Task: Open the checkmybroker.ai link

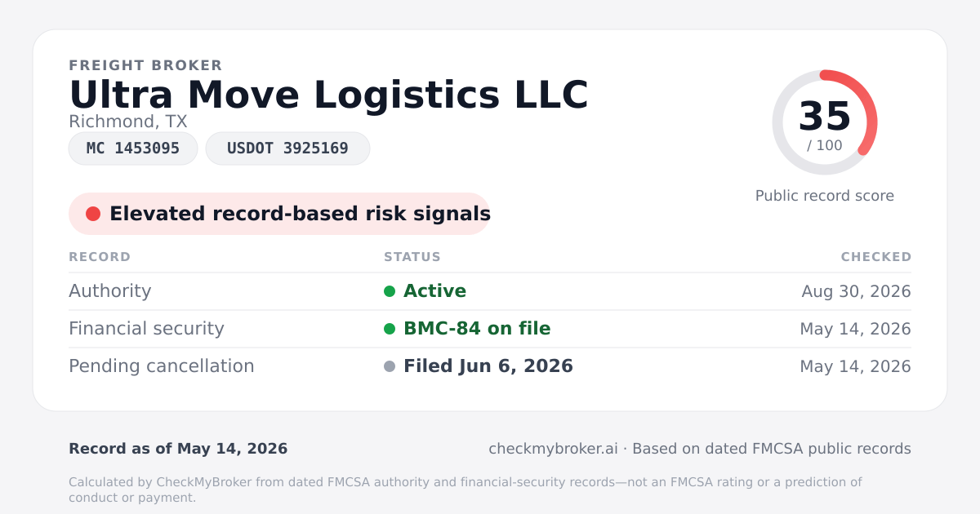Action: (553, 449)
